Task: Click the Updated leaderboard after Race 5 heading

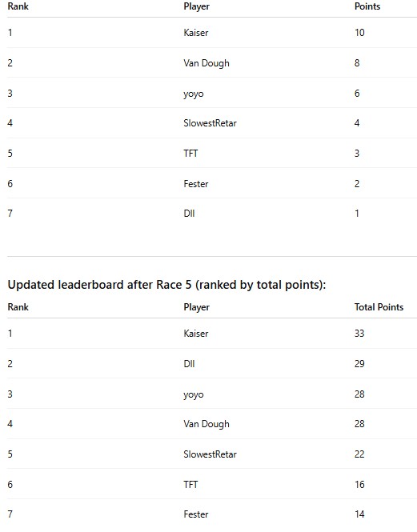Action: (x=166, y=285)
